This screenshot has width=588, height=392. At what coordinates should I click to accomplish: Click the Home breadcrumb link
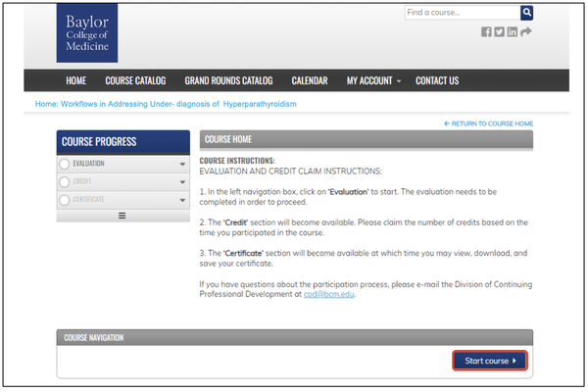[x=46, y=104]
